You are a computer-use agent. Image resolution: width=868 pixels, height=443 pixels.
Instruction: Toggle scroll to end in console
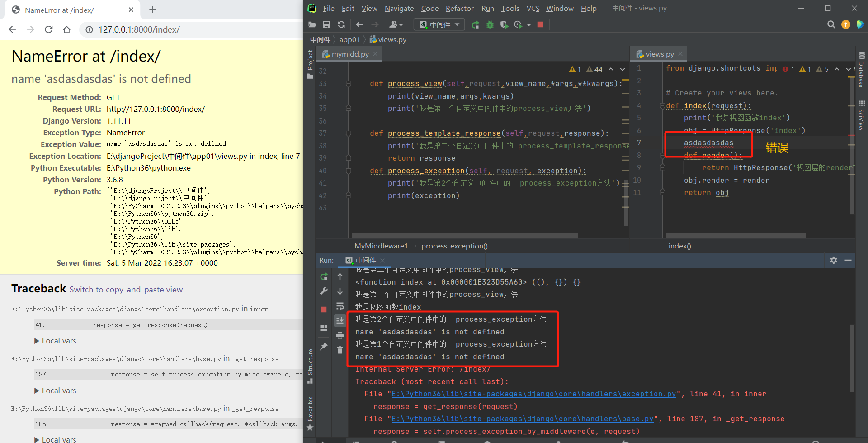[340, 320]
